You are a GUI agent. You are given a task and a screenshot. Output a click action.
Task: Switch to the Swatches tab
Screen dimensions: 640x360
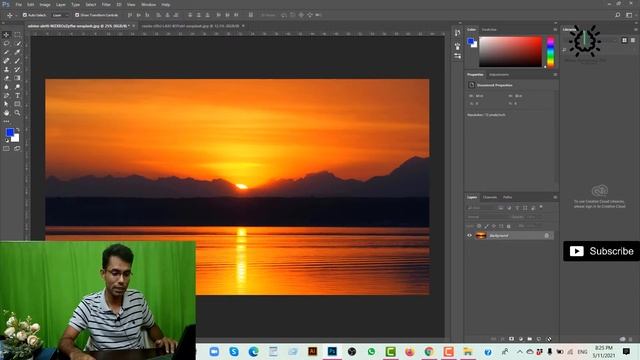[489, 29]
